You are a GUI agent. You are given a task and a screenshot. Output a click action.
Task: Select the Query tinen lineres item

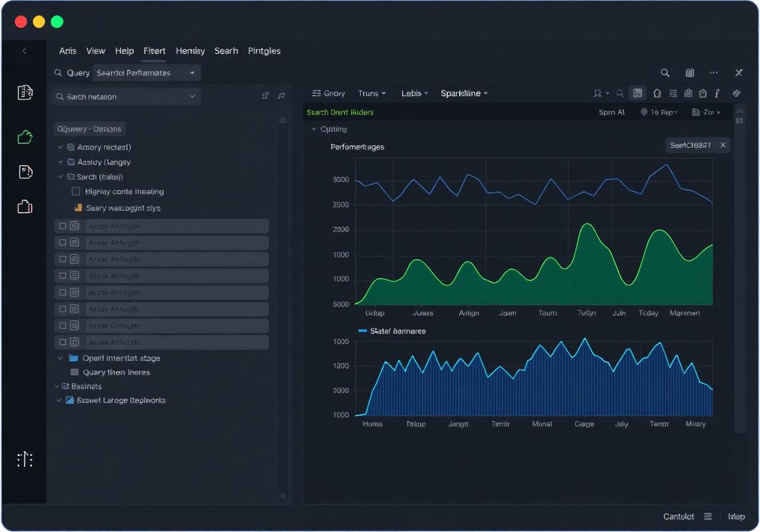click(x=116, y=372)
